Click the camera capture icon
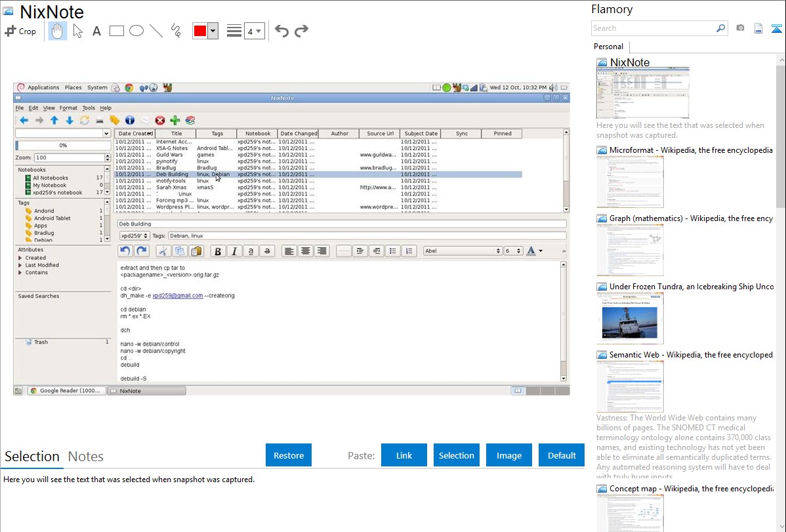 [x=740, y=28]
